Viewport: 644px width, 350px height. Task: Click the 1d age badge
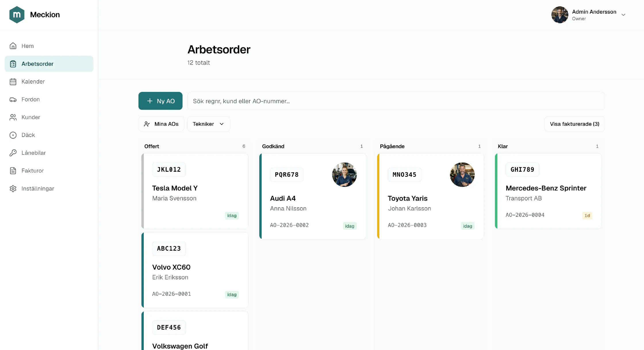point(587,215)
